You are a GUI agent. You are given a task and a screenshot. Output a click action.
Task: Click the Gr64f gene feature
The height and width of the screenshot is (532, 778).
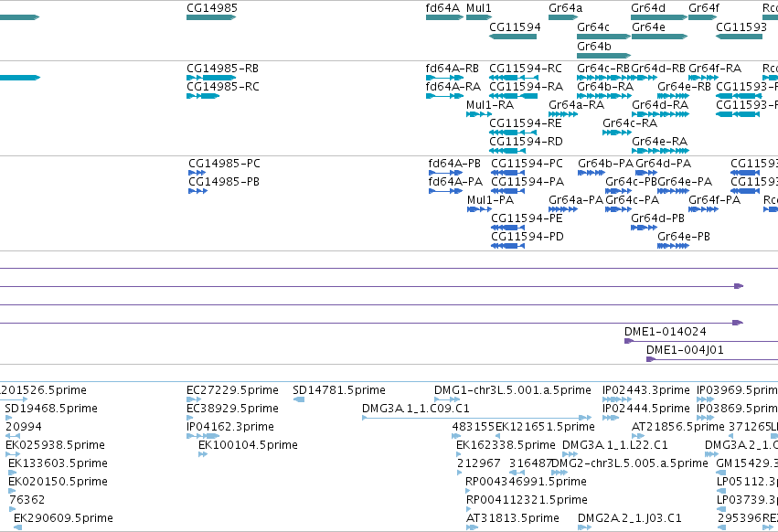[703, 17]
